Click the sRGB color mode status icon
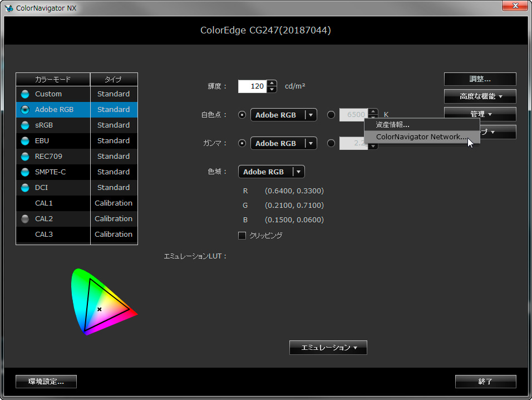 pos(25,125)
